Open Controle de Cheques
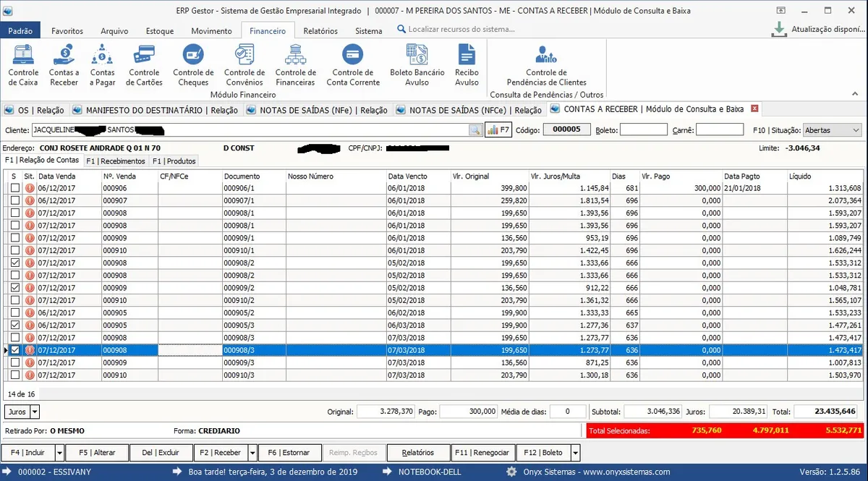 (x=193, y=64)
